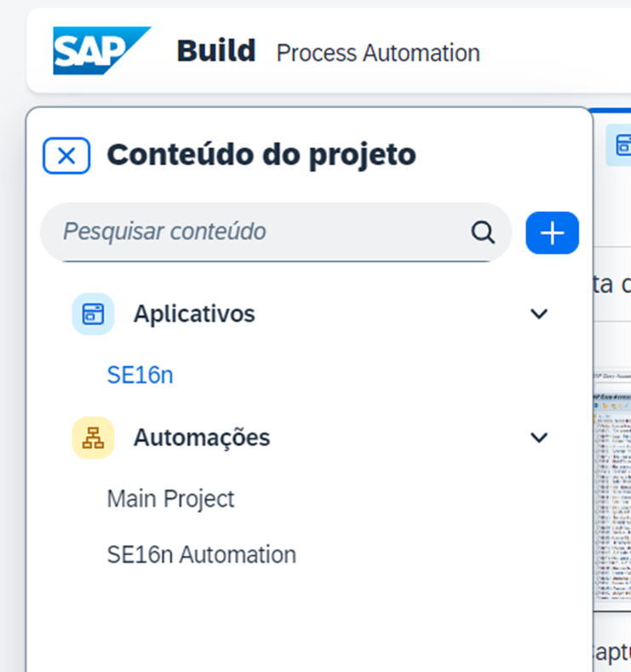Click the Automações section label
Screen dimensions: 631x672
202,438
